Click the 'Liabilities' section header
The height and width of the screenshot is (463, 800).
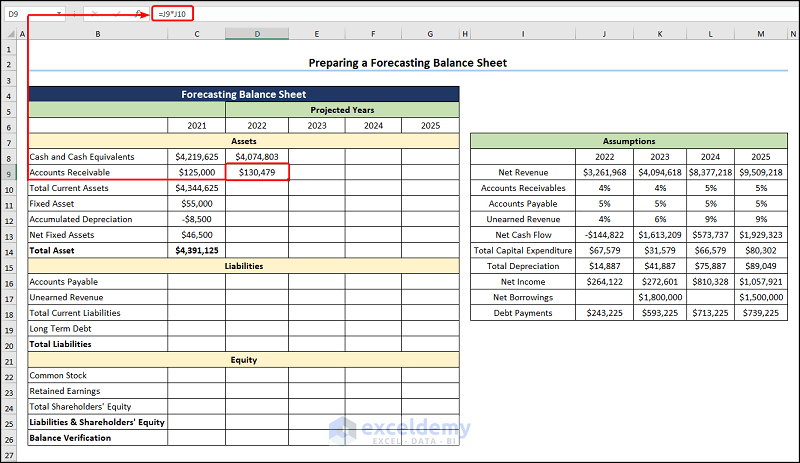coord(244,266)
